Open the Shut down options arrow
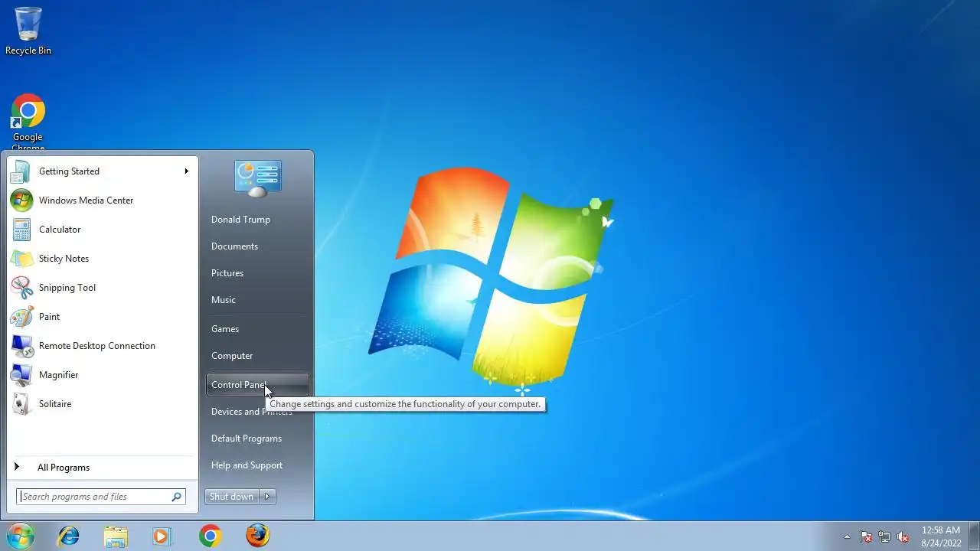This screenshot has width=980, height=551. [x=267, y=497]
